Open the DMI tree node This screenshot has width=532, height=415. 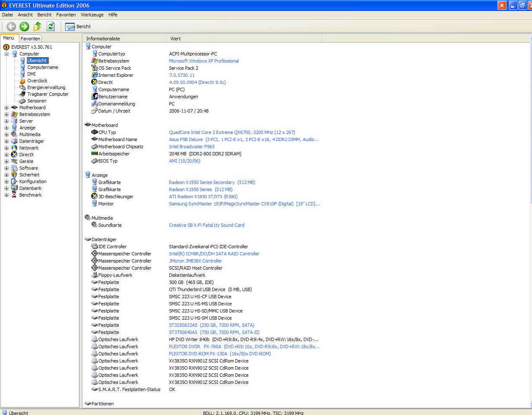click(32, 74)
